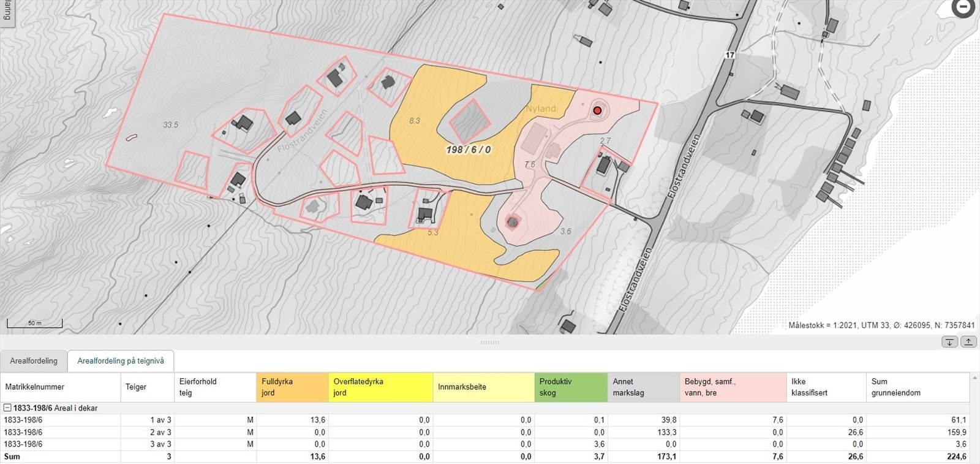Click the Sum grunneiendom column header
The width and height of the screenshot is (980, 464).
(918, 387)
